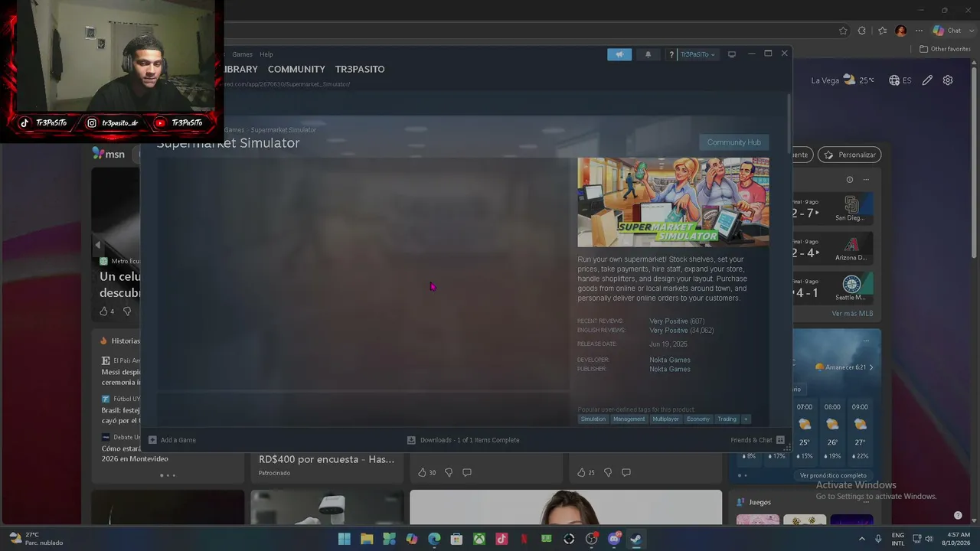Open Friends & Chat in Steam
Screen dimensions: 980x551
click(757, 440)
